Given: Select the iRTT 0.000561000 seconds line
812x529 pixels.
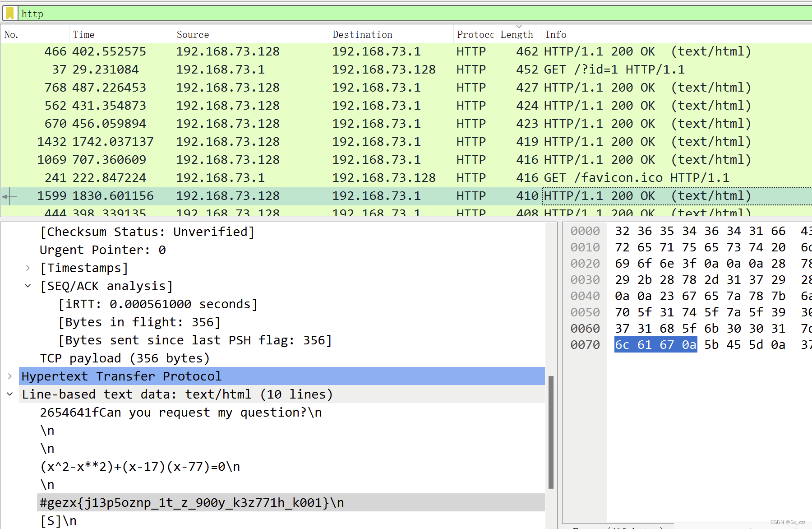Looking at the screenshot, I should coord(158,304).
